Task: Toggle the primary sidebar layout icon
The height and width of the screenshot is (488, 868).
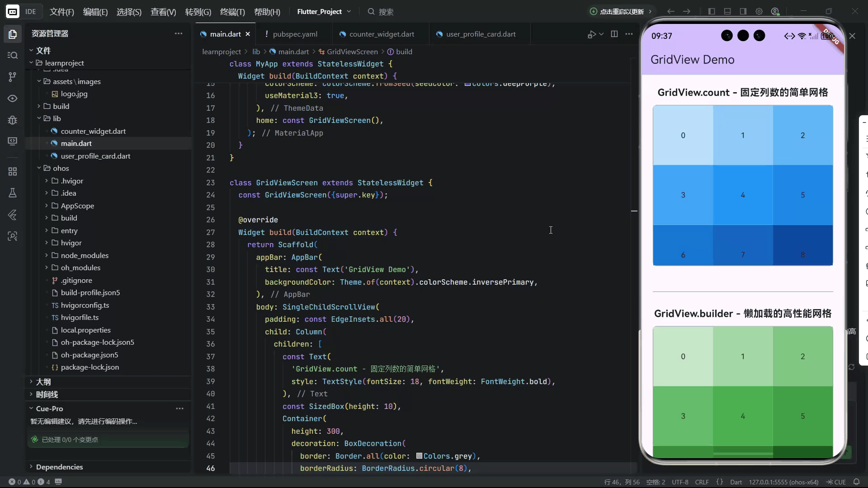Action: (x=712, y=12)
